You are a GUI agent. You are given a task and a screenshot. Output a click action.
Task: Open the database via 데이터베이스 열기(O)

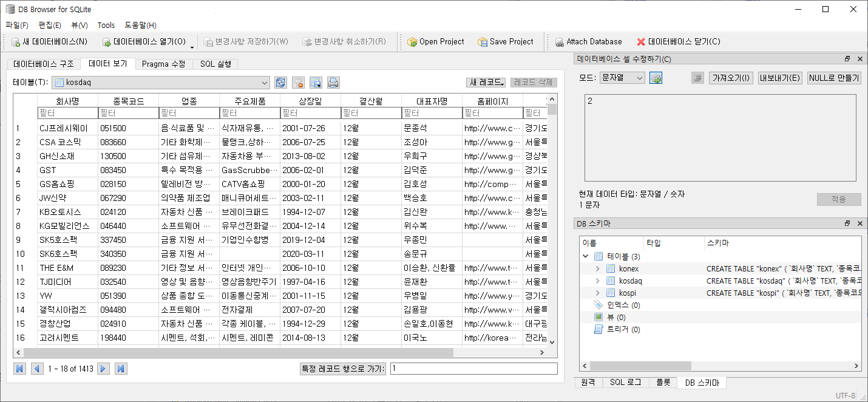tap(143, 42)
